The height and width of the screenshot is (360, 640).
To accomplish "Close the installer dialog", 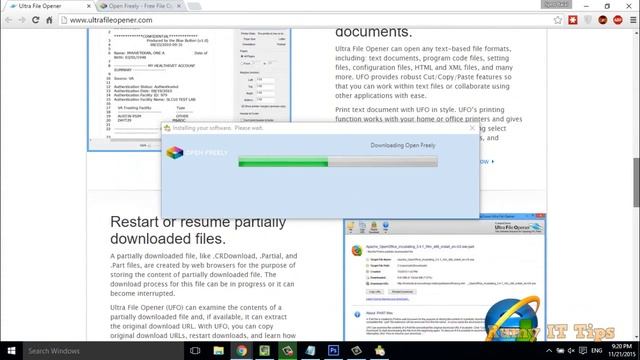I will click(472, 128).
